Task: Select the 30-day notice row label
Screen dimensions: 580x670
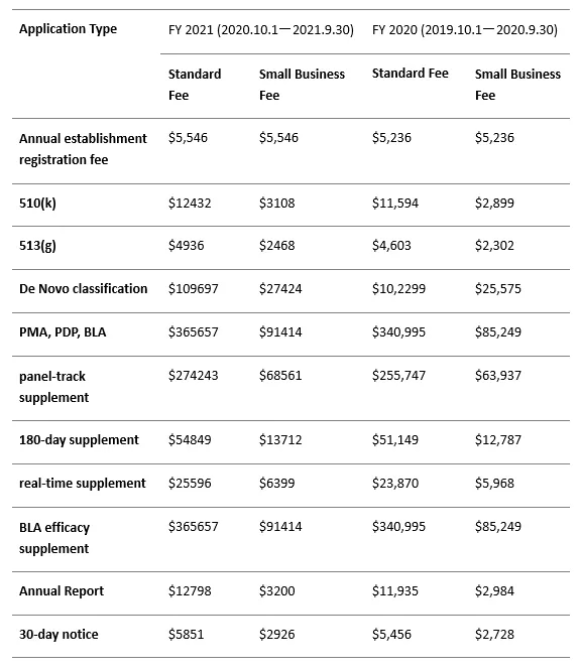Action: 59,635
